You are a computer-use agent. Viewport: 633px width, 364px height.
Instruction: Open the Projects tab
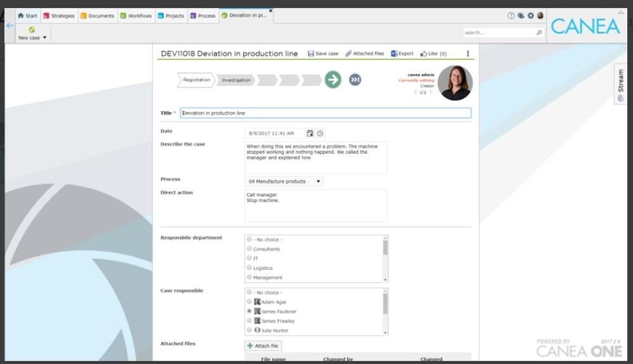[171, 16]
